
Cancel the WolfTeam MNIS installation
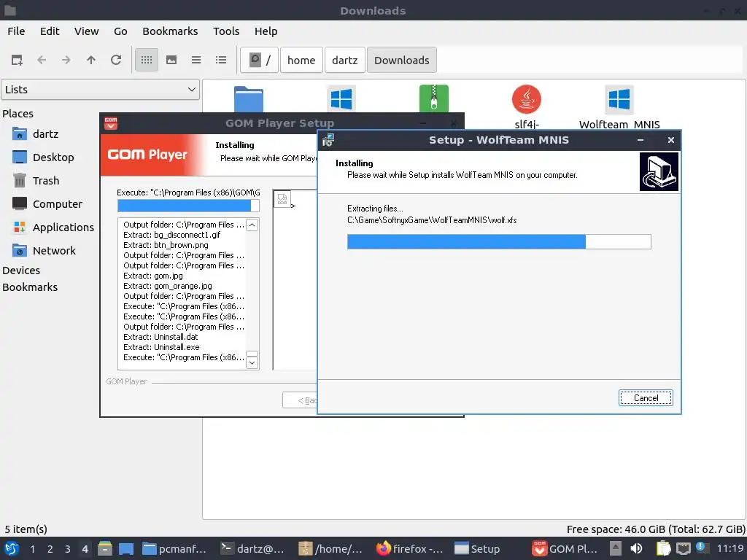[x=646, y=398]
